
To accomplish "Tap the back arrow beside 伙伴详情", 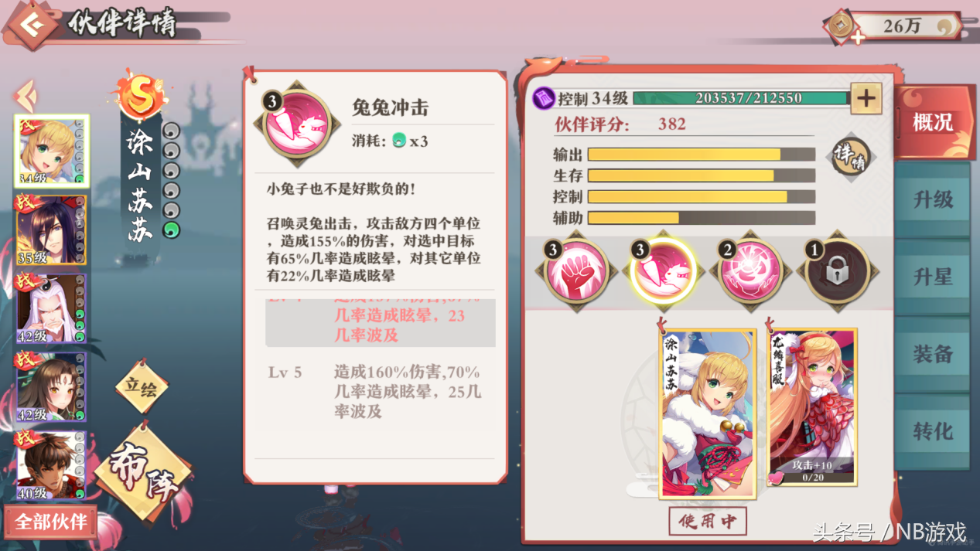I will click(x=30, y=26).
